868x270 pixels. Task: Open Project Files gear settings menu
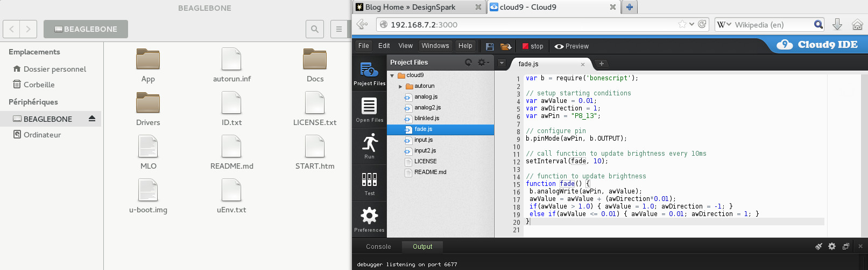[x=483, y=63]
